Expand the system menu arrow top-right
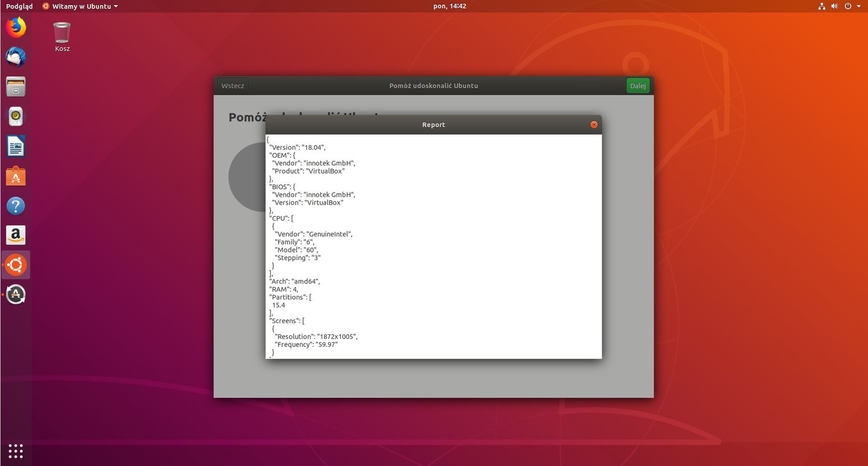Image resolution: width=868 pixels, height=466 pixels. (859, 7)
